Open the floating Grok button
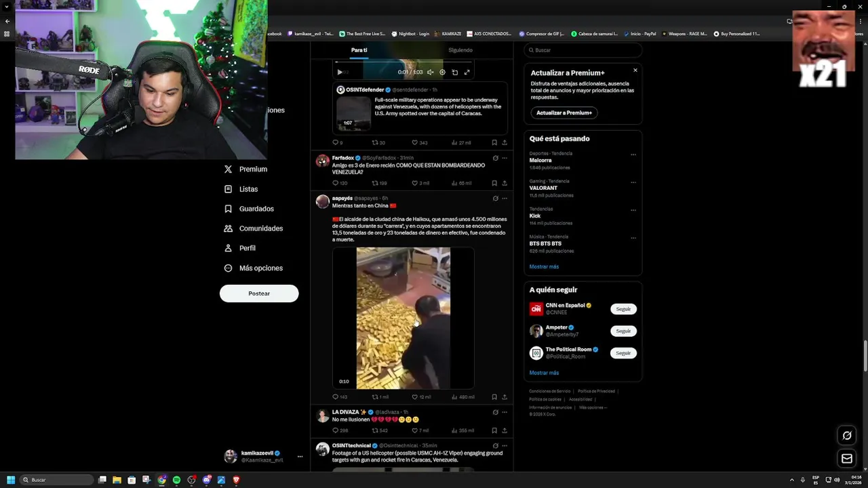Viewport: 868px width, 488px height. [846, 436]
